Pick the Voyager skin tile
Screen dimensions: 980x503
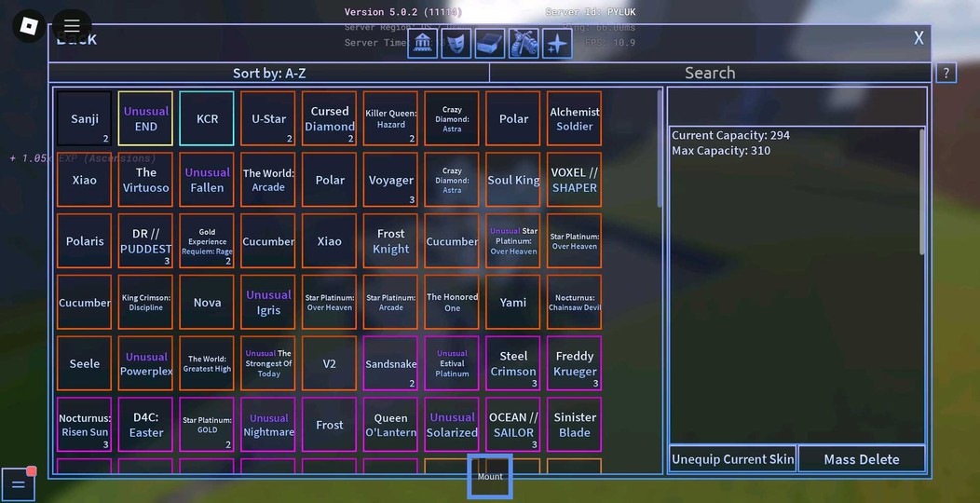pos(390,180)
